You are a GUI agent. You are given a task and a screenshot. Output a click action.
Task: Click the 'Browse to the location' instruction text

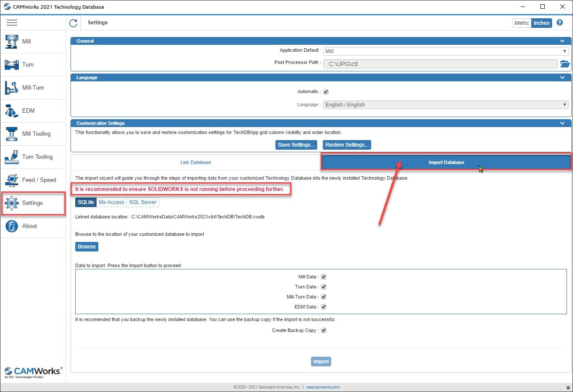(x=140, y=234)
